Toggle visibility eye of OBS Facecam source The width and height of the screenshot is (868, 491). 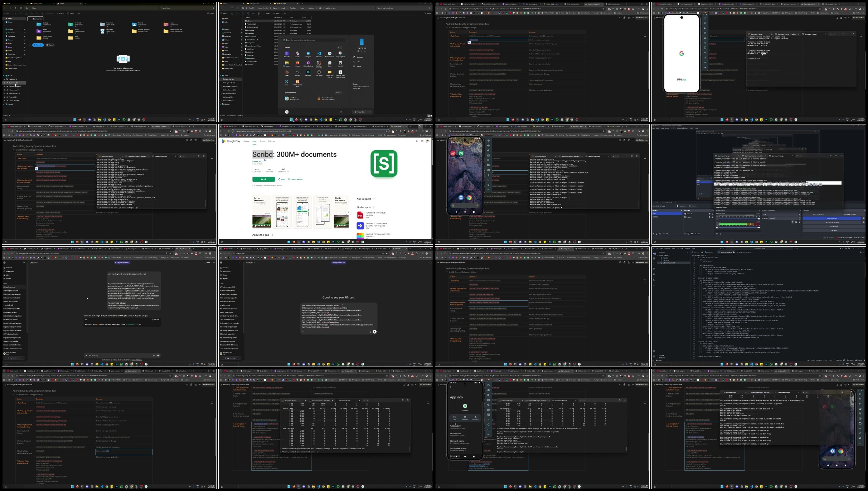click(x=709, y=214)
